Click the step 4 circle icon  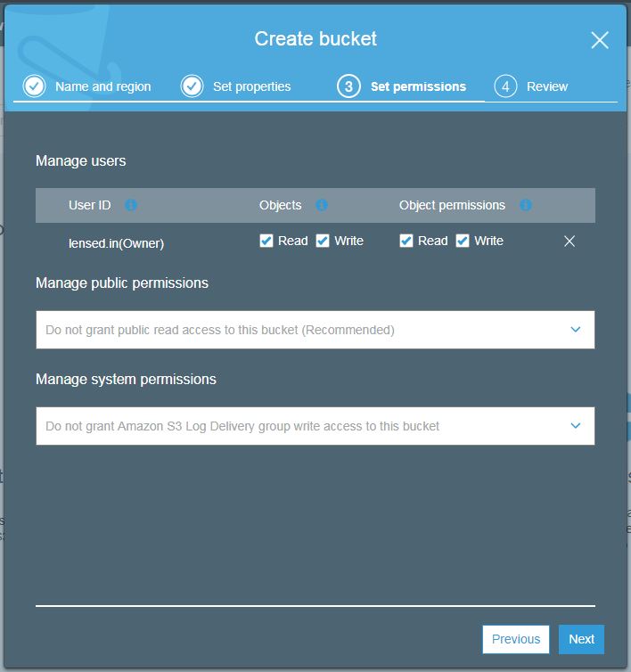[x=505, y=86]
